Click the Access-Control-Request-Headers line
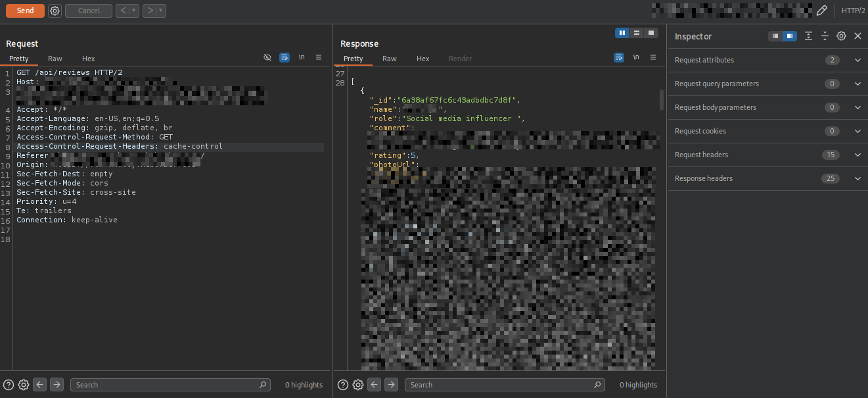 pos(120,146)
